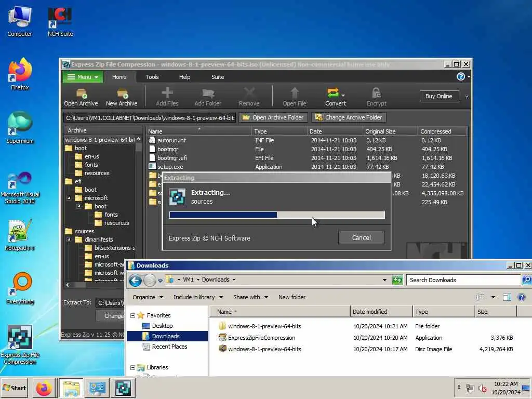The height and width of the screenshot is (399, 532).
Task: Click the Downloads window help icon
Action: pos(522,297)
